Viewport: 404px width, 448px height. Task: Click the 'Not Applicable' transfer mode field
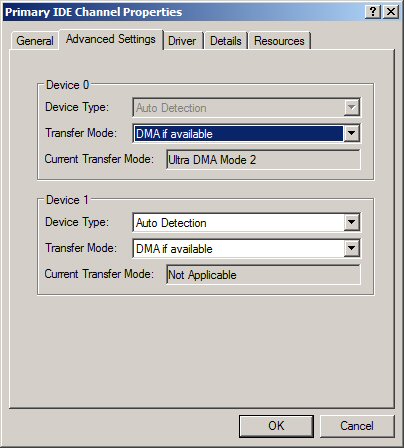pos(263,275)
